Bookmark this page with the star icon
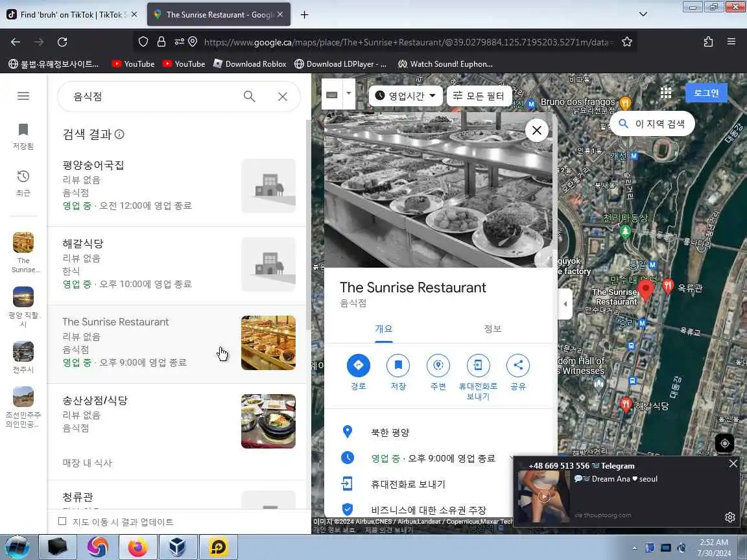The width and height of the screenshot is (747, 560). (627, 42)
